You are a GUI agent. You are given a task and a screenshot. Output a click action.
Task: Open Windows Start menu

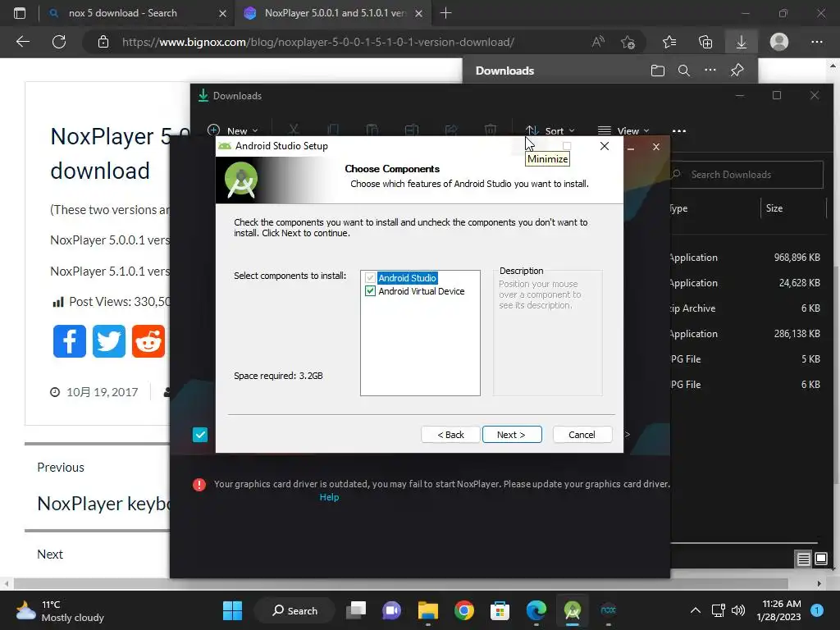(x=232, y=610)
